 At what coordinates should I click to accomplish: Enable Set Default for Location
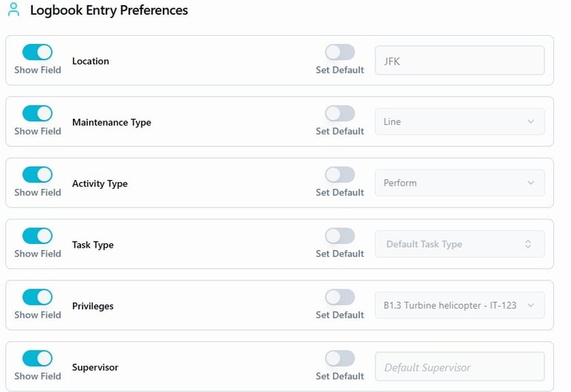pos(340,52)
